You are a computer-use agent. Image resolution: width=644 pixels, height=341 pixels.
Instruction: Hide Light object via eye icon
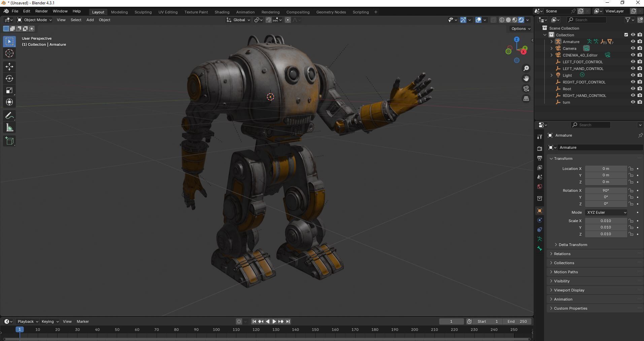[x=633, y=75]
